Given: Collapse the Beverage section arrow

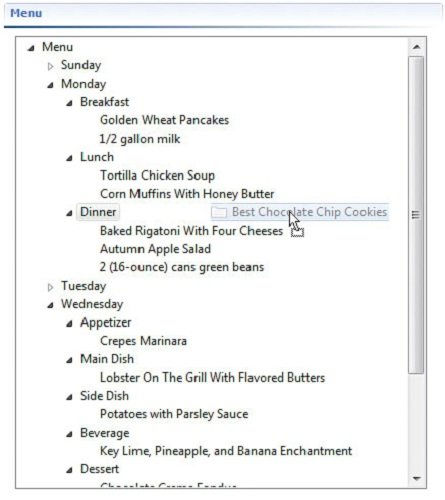Looking at the screenshot, I should (69, 434).
